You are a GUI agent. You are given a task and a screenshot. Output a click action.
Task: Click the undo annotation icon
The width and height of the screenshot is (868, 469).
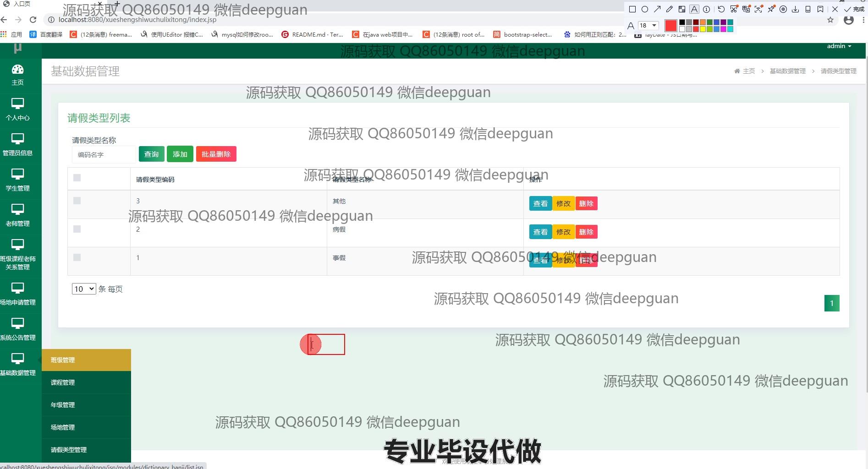point(721,9)
